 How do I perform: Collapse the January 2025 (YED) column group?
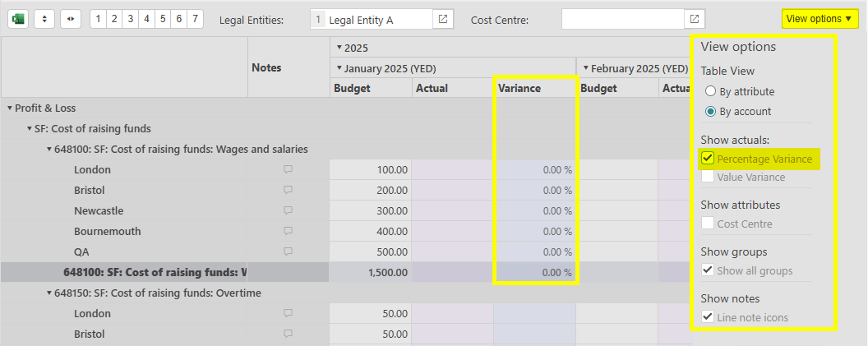339,68
